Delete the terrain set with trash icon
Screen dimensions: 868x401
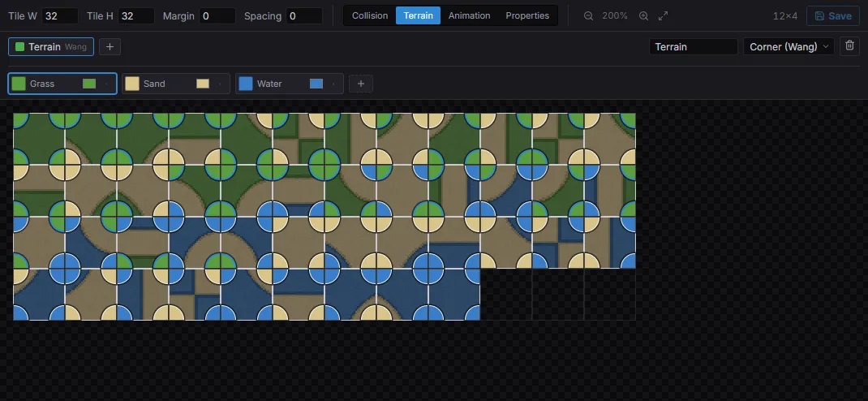tap(849, 46)
